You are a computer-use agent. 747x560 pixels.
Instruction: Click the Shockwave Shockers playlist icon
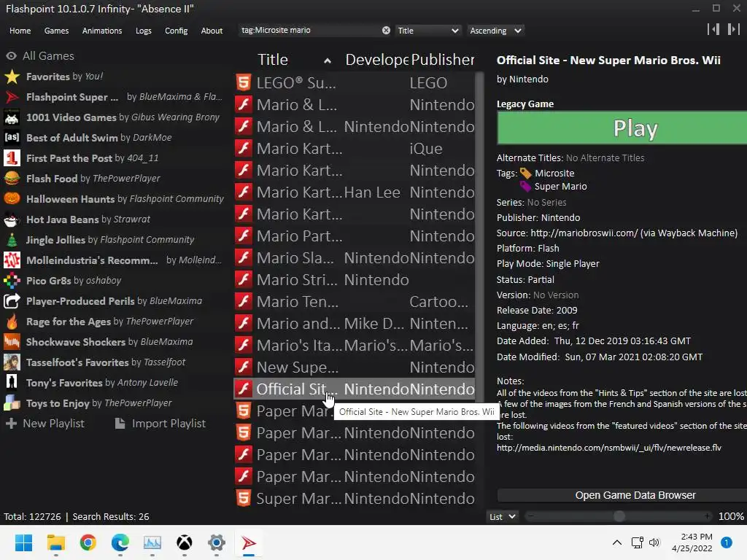(x=12, y=342)
